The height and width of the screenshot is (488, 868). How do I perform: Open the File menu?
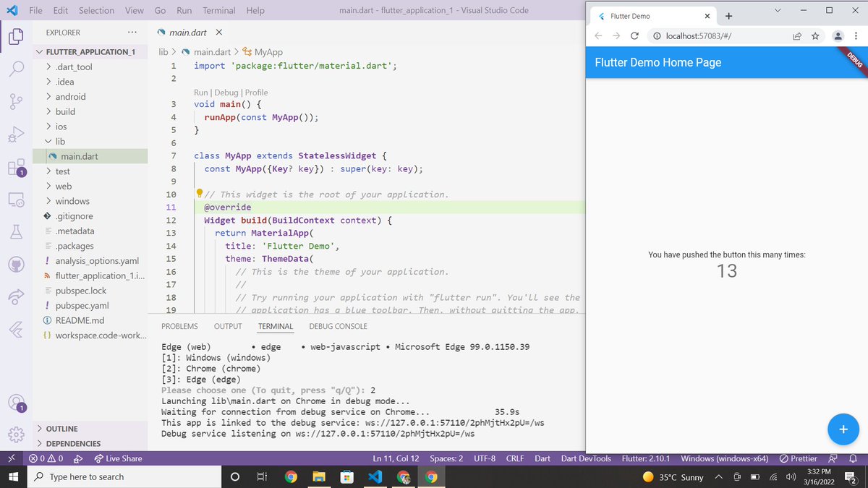click(x=35, y=10)
